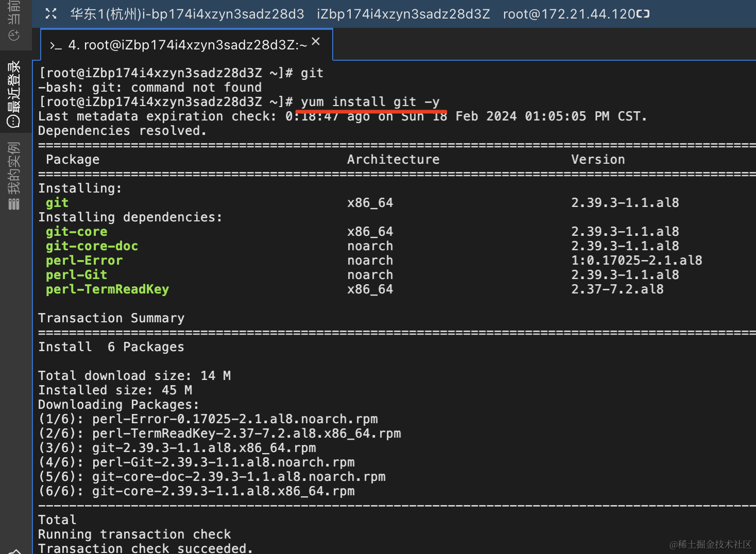Click the green git-core-doc package name
The image size is (756, 554).
pyautogui.click(x=92, y=246)
